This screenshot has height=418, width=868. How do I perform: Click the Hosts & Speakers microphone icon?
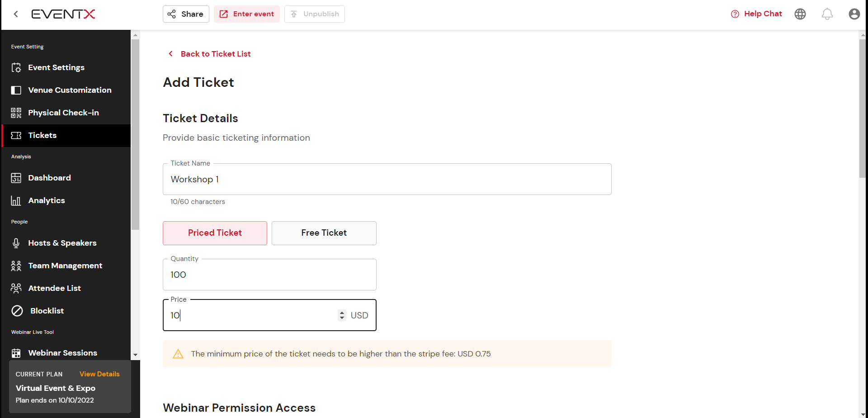coord(16,243)
